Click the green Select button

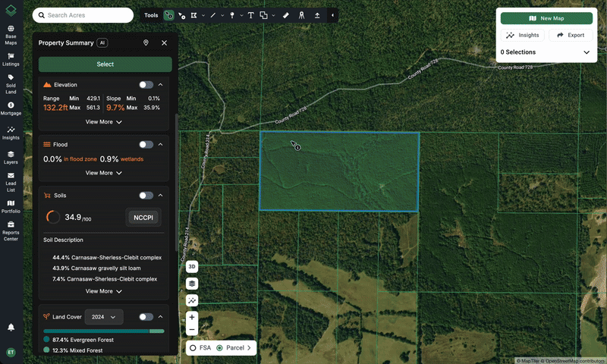click(105, 64)
